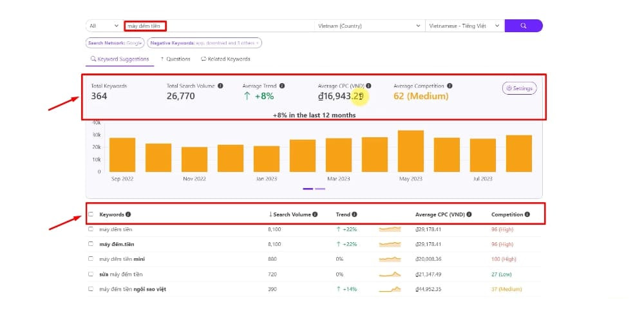The width and height of the screenshot is (644, 322).
Task: Click keyword text sửa máy đếm tiền
Action: (x=121, y=274)
